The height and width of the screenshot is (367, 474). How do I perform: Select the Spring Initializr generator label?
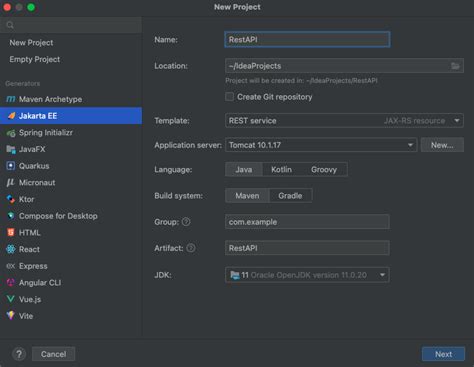pyautogui.click(x=46, y=132)
